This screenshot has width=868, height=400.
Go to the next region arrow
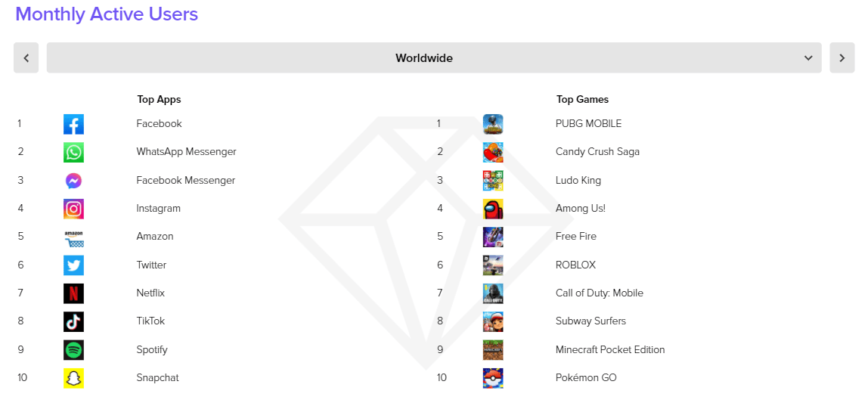click(842, 57)
